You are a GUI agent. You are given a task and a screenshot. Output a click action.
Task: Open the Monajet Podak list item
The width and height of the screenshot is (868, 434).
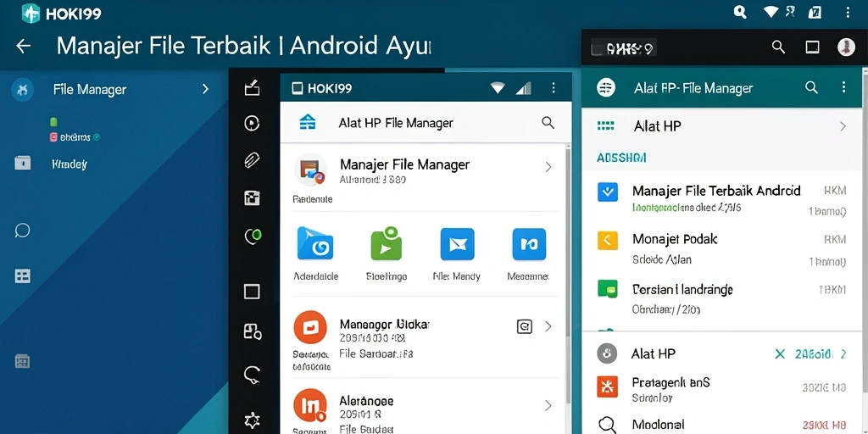coord(722,249)
